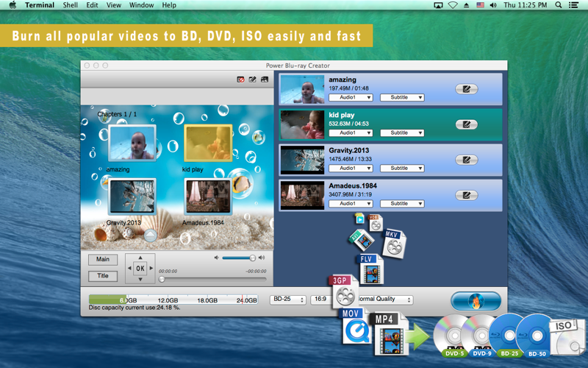Click the disc capacity usage bar
This screenshot has width=588, height=368.
coord(173,300)
